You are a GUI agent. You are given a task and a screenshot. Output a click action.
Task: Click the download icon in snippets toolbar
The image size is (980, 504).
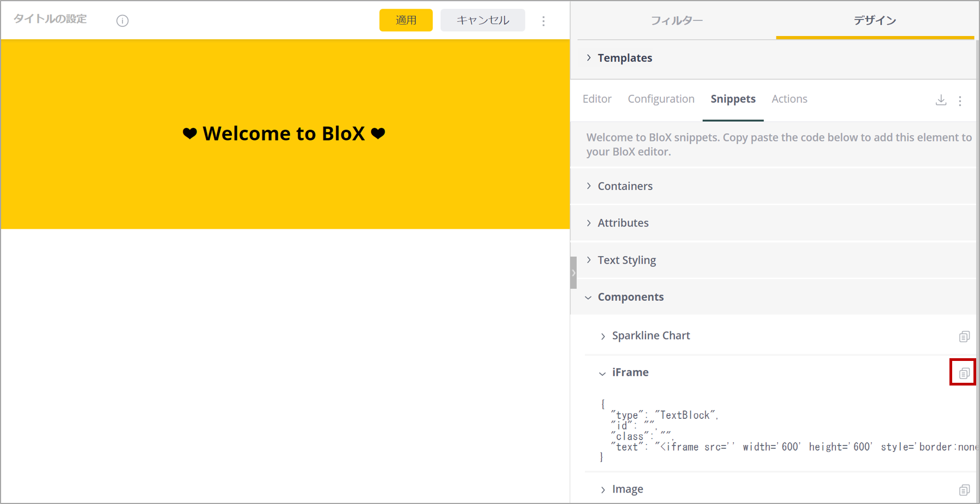click(941, 100)
